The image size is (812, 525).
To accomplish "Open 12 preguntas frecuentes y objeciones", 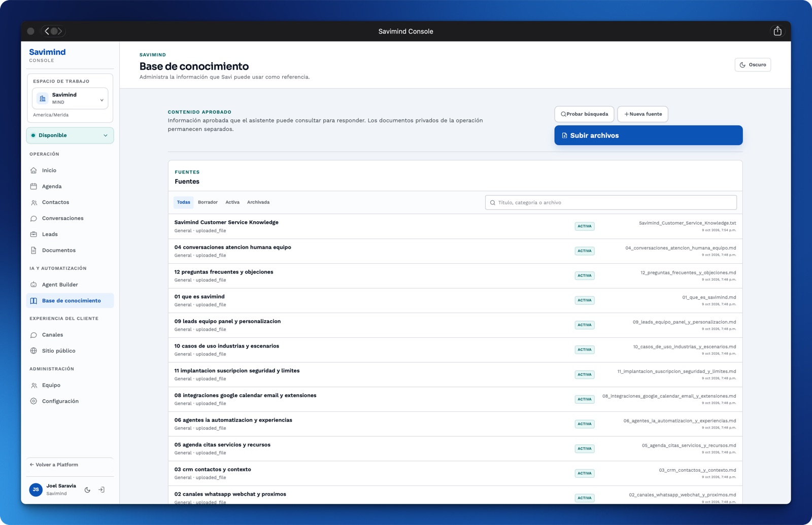I will (455, 275).
